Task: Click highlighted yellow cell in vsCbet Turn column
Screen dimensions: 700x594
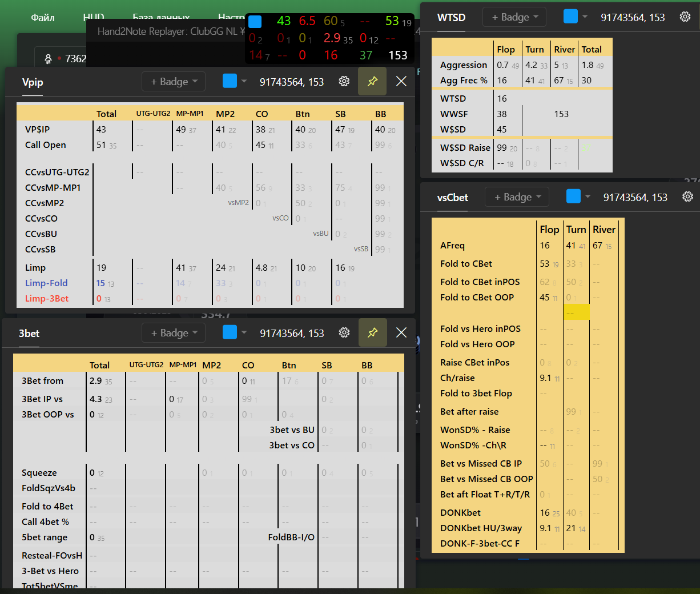Action: [577, 312]
